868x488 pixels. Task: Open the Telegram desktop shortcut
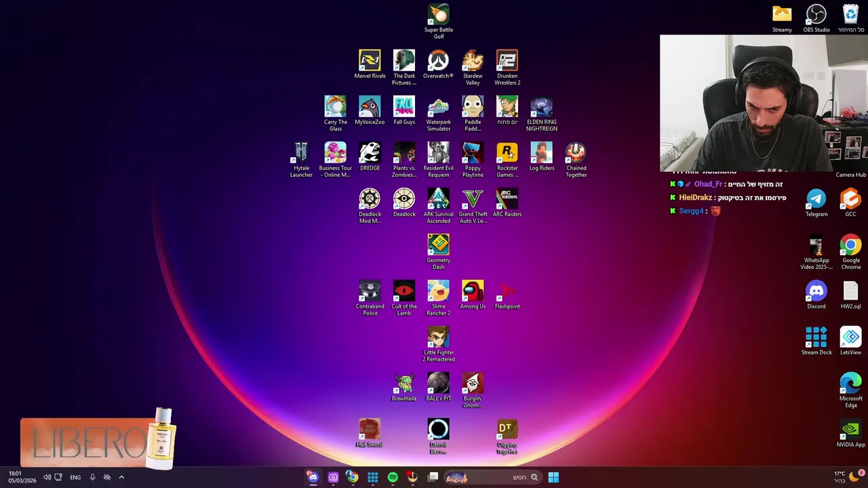pos(816,203)
